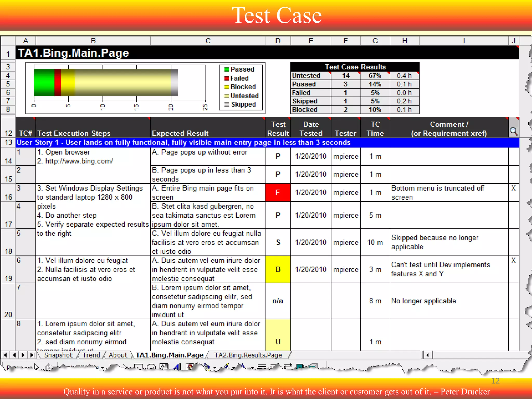This screenshot has width=532, height=399.
Task: Select row 13 header
Action: point(8,142)
